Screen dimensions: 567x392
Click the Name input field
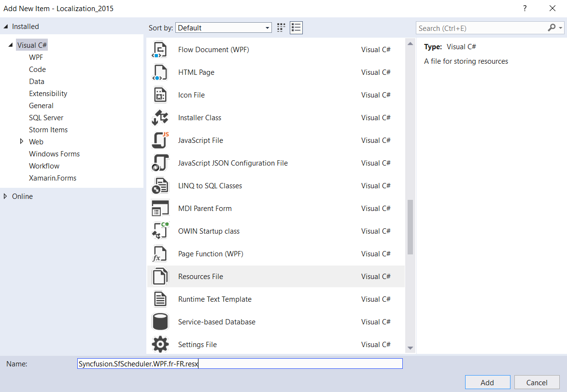pos(240,364)
